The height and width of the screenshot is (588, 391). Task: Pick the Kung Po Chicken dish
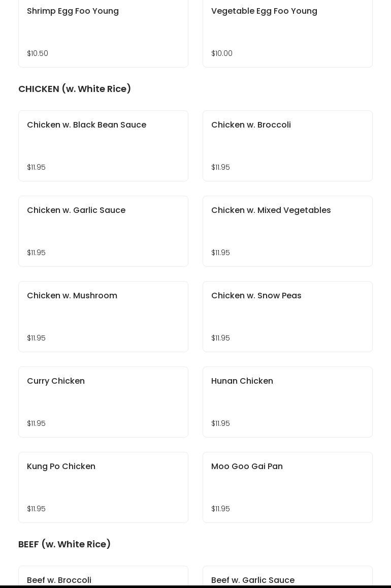[103, 487]
